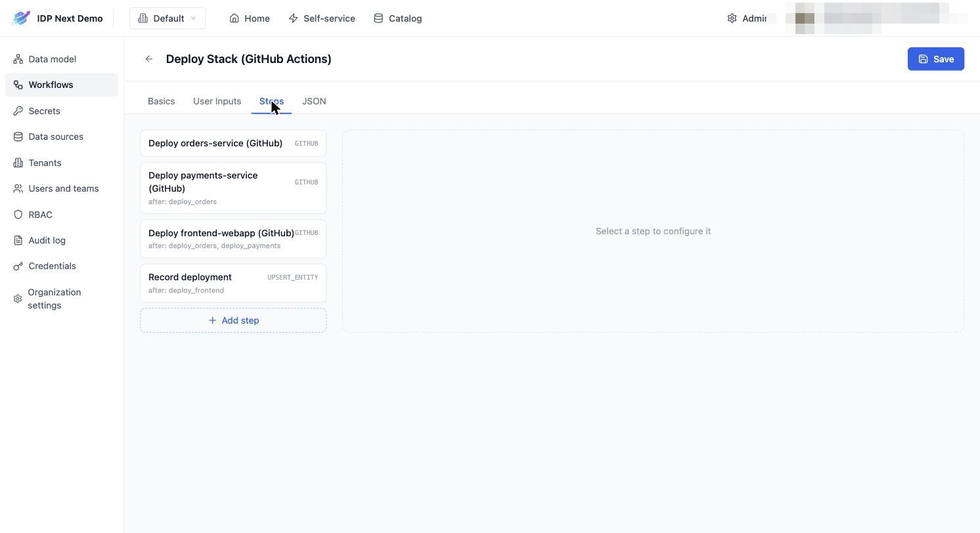Click the Credentials key icon
The image size is (980, 533).
(18, 266)
